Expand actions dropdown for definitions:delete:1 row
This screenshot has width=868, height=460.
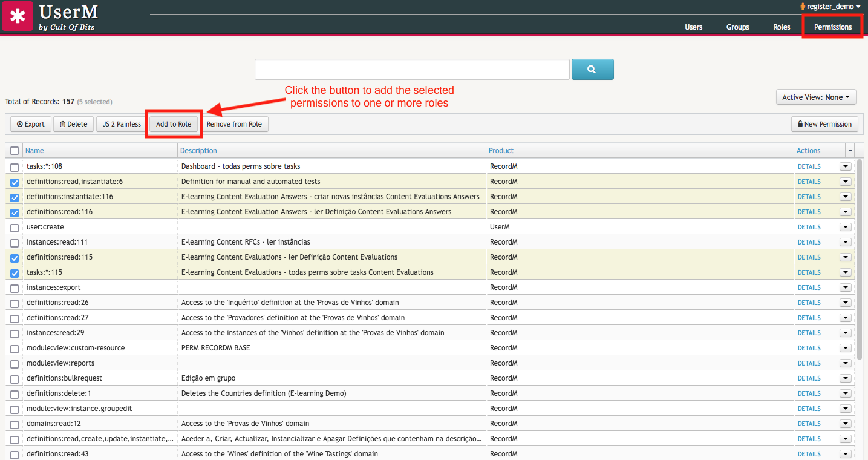[846, 393]
